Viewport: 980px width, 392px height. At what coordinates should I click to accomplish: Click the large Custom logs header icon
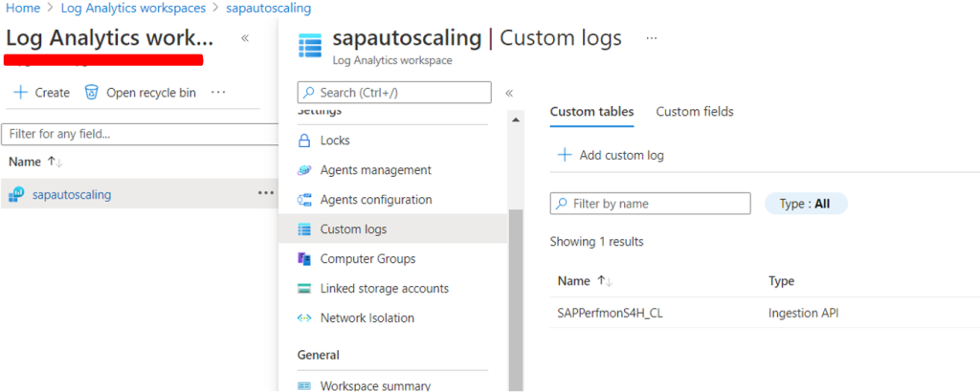(310, 46)
